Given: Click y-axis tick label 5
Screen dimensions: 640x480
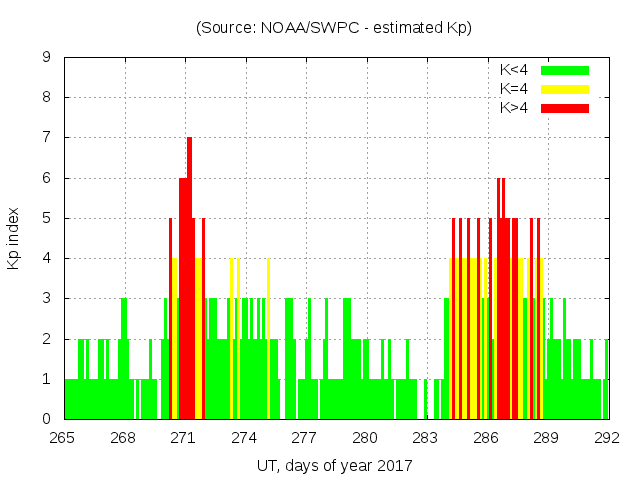Looking at the screenshot, I should (47, 219).
